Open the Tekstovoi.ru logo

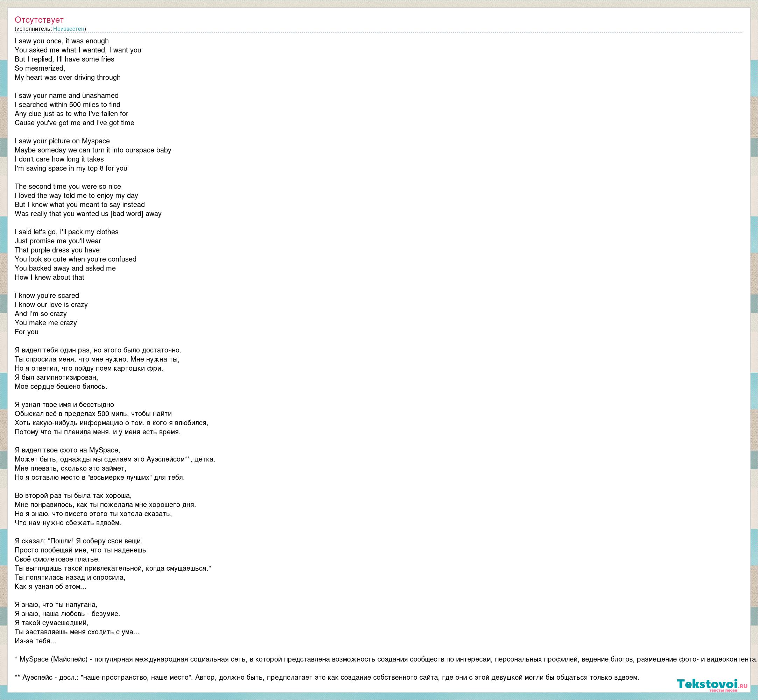[713, 686]
